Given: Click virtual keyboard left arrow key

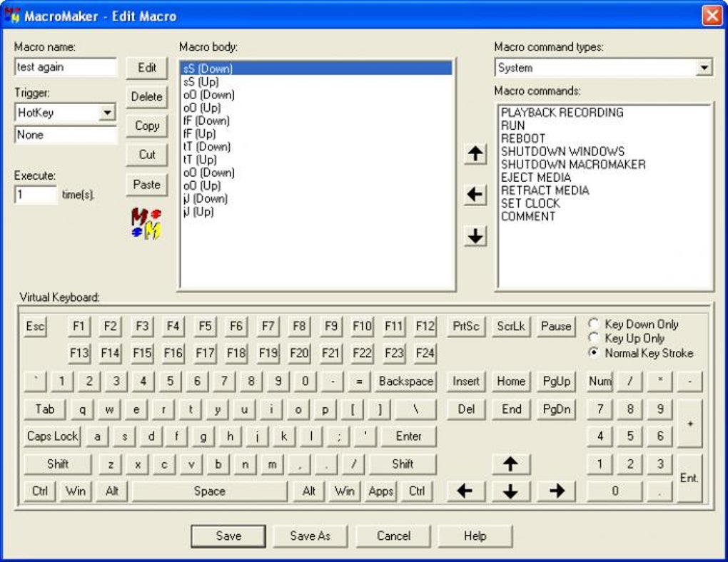Looking at the screenshot, I should [x=465, y=491].
